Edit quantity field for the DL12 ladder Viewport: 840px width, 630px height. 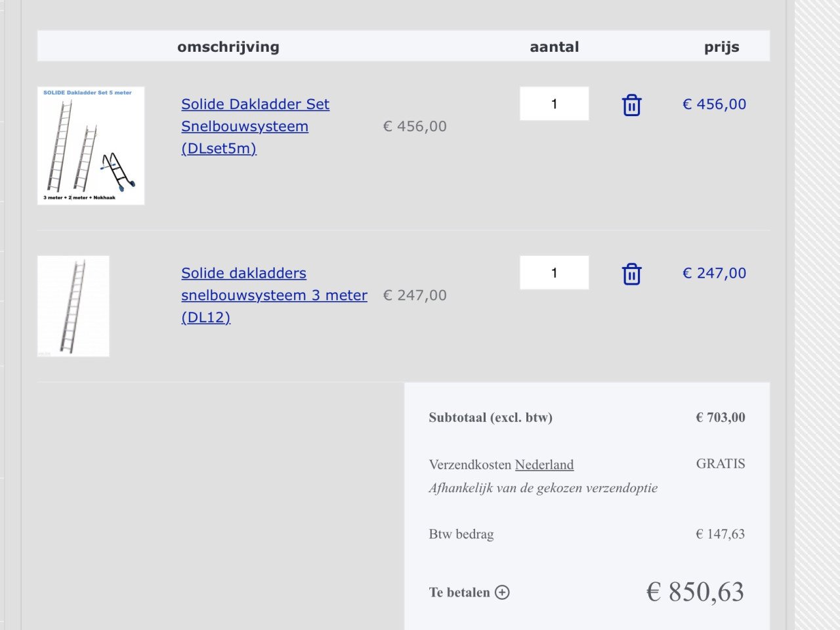554,273
